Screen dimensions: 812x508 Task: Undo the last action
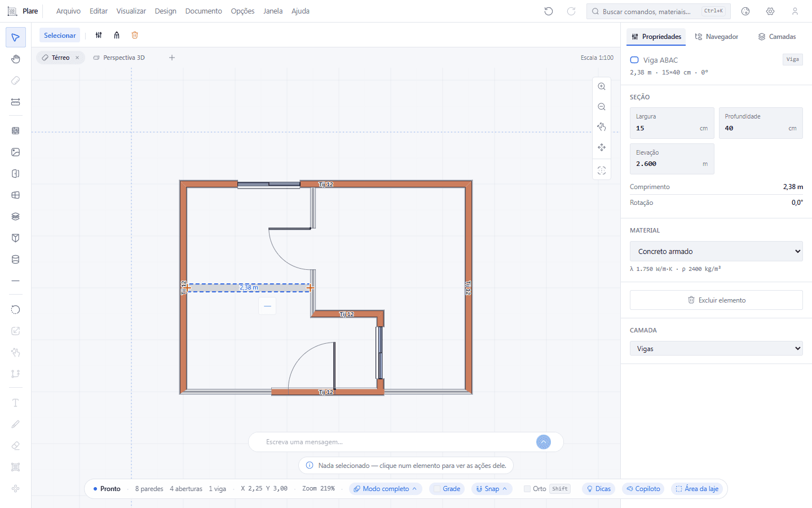pos(549,11)
